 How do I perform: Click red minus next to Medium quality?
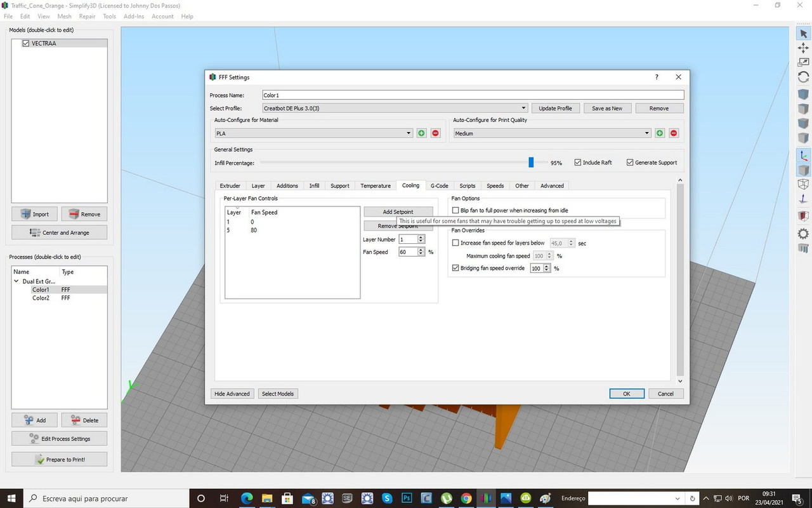coord(674,133)
